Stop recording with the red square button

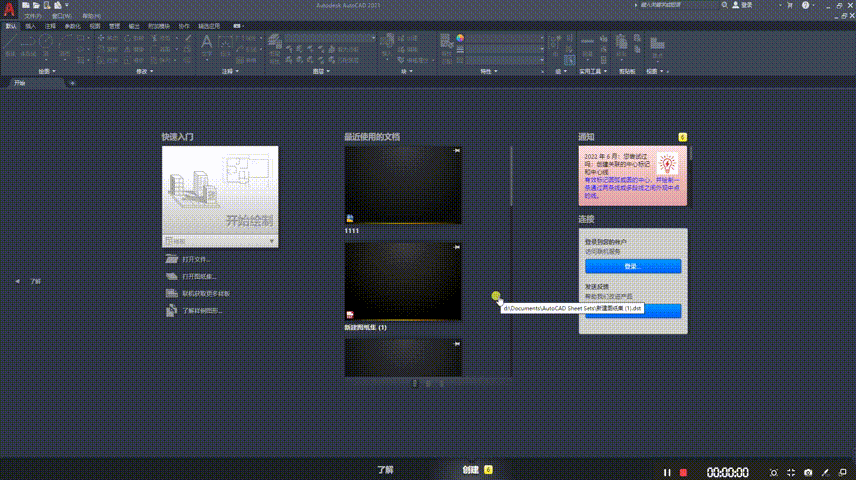tap(683, 472)
